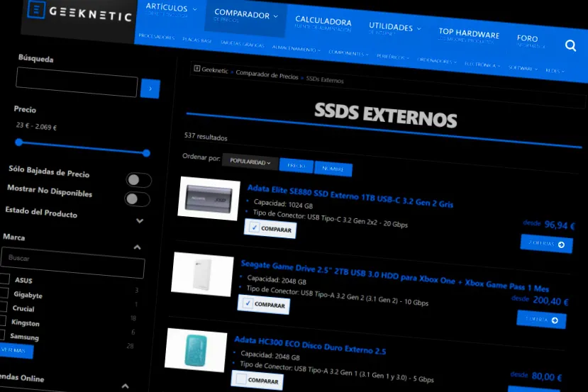
Task: Open the Seagate Game Drive product thumbnail
Action: [202, 274]
